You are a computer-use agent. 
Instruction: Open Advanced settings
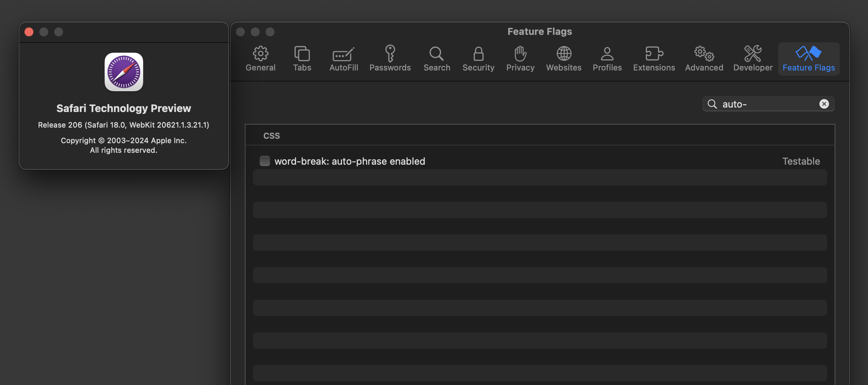pyautogui.click(x=704, y=59)
